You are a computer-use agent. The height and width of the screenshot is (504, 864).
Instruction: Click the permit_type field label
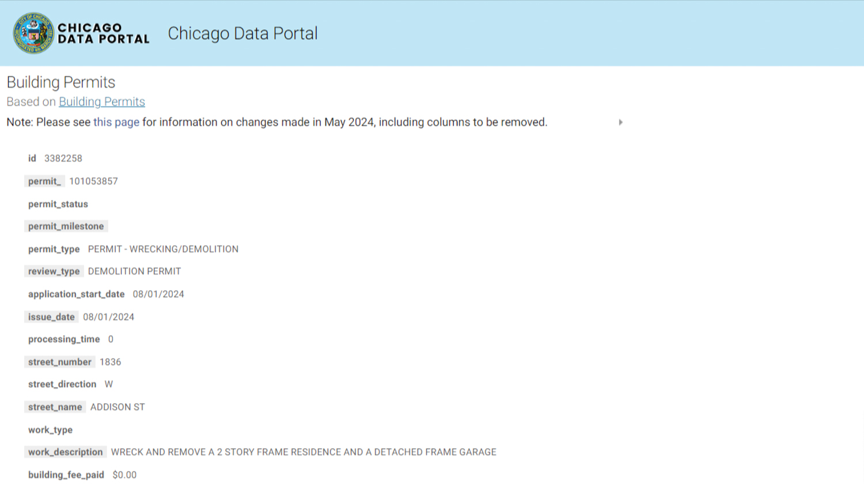point(54,249)
